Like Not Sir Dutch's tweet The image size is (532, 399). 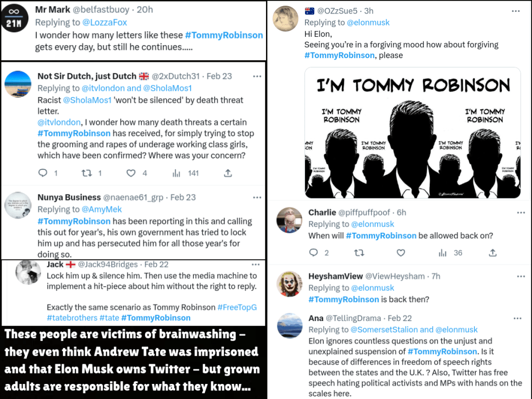click(131, 173)
